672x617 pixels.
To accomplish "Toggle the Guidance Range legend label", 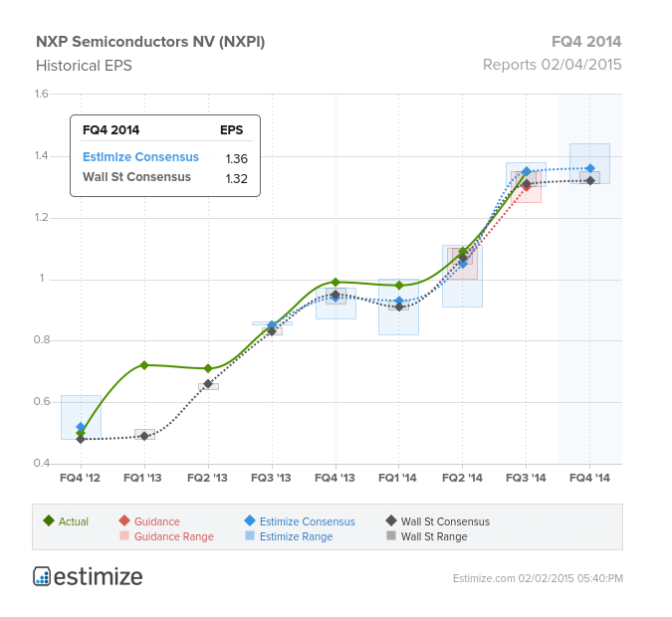I will tap(173, 536).
